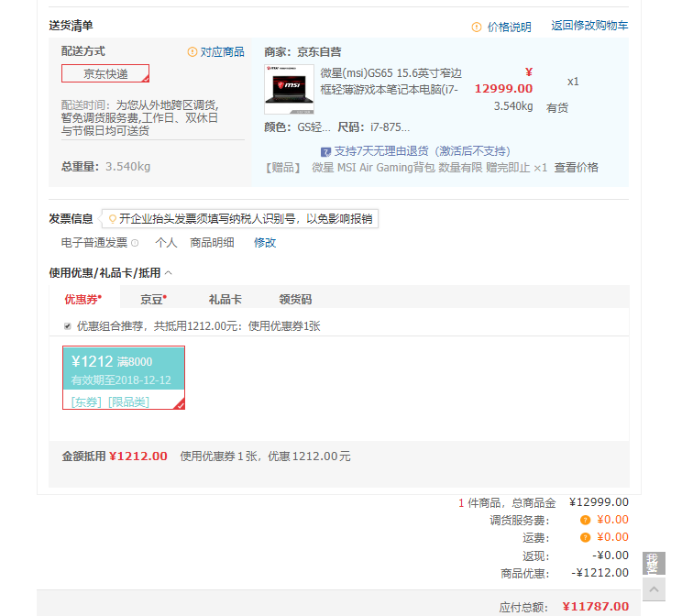This screenshot has width=693, height=616.
Task: Click the 应付总额 ¥11787.00 amount
Action: [596, 607]
